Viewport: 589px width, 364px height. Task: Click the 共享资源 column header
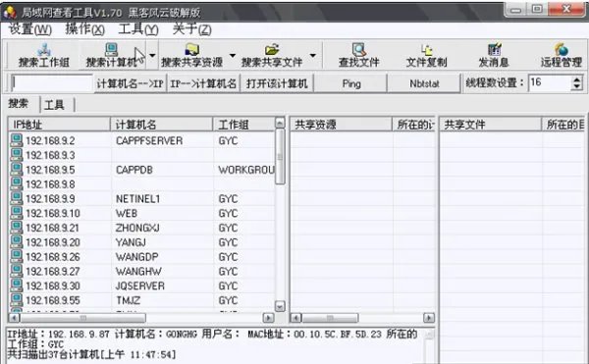341,125
